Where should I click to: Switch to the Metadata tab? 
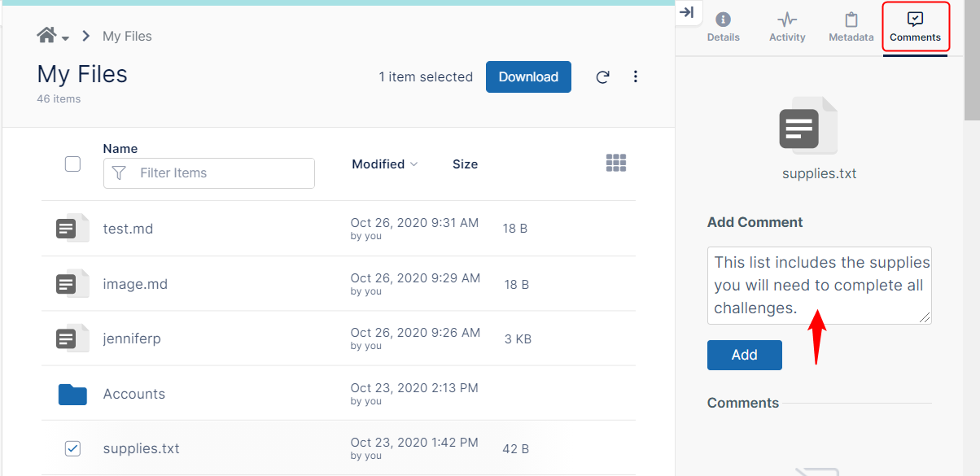coord(851,27)
